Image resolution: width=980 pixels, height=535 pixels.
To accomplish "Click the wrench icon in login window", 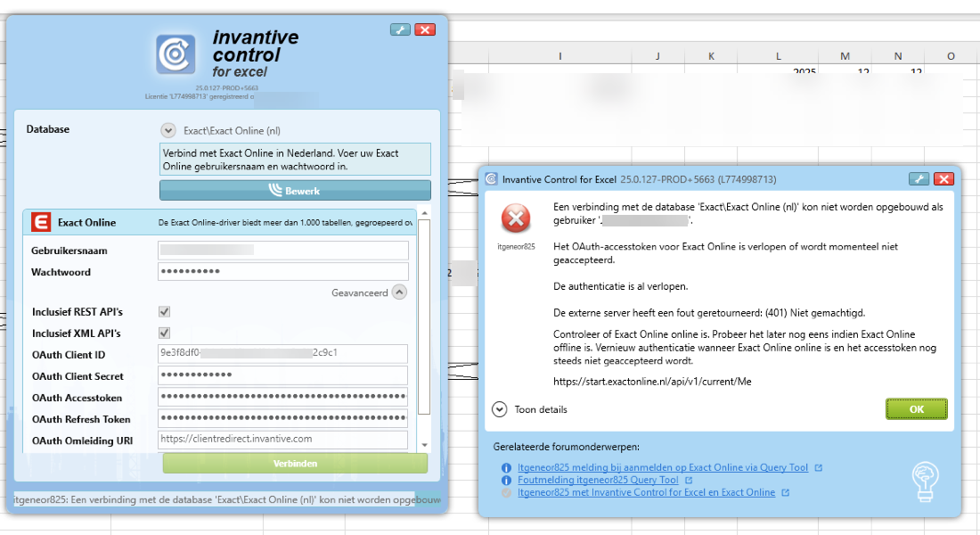I will (x=400, y=29).
